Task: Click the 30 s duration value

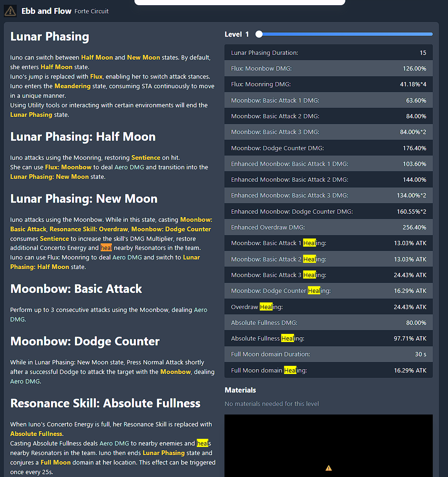Action: click(421, 354)
